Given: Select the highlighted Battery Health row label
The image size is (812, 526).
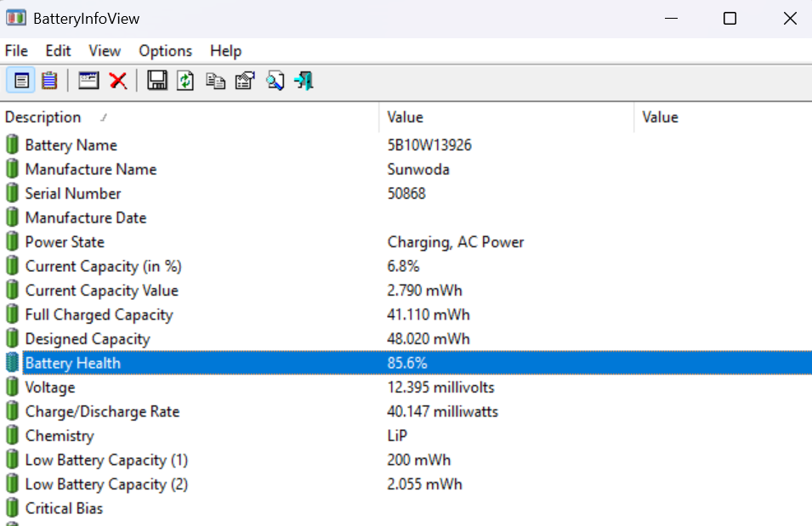Looking at the screenshot, I should click(72, 363).
